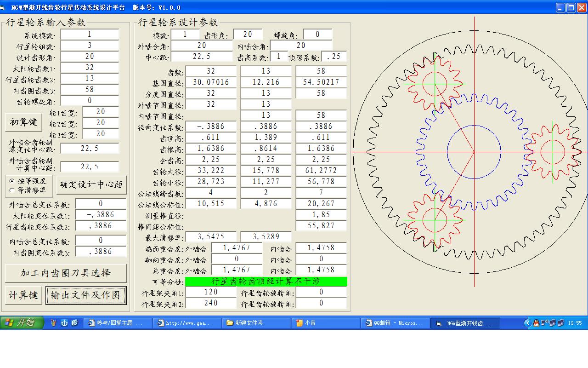Click the 外啮合总变位系数 field
Image resolution: width=588 pixels, height=368 pixels.
tap(101, 203)
